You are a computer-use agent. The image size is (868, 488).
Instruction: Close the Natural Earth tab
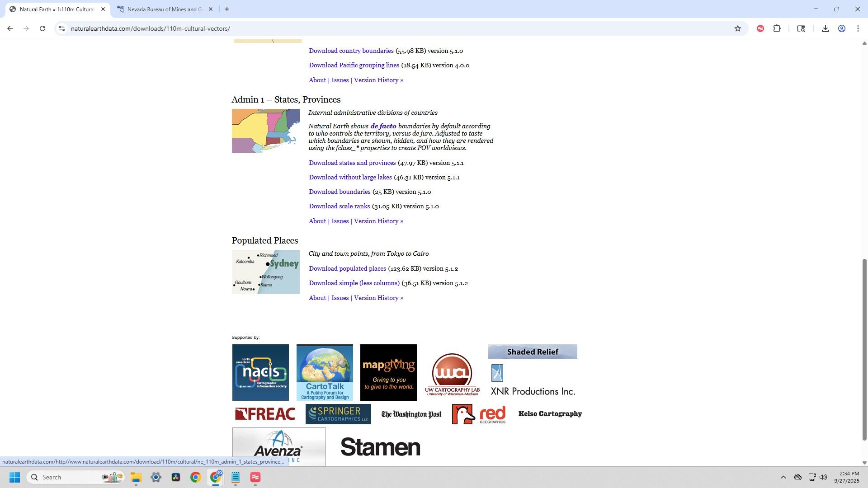click(x=103, y=9)
